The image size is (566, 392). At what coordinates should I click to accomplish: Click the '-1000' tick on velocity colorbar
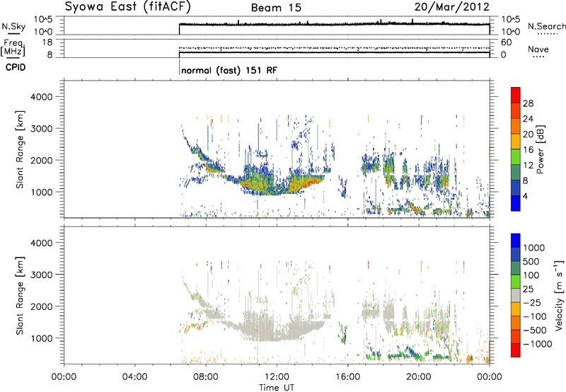point(538,344)
